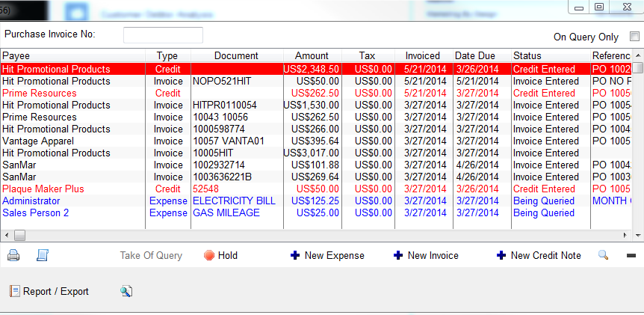Sort by the Tax column header
Viewport: 644px width, 315px height.
pyautogui.click(x=368, y=55)
